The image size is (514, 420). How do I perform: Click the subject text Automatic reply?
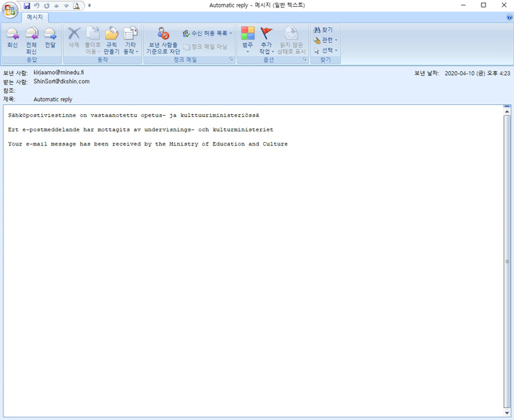pos(53,99)
